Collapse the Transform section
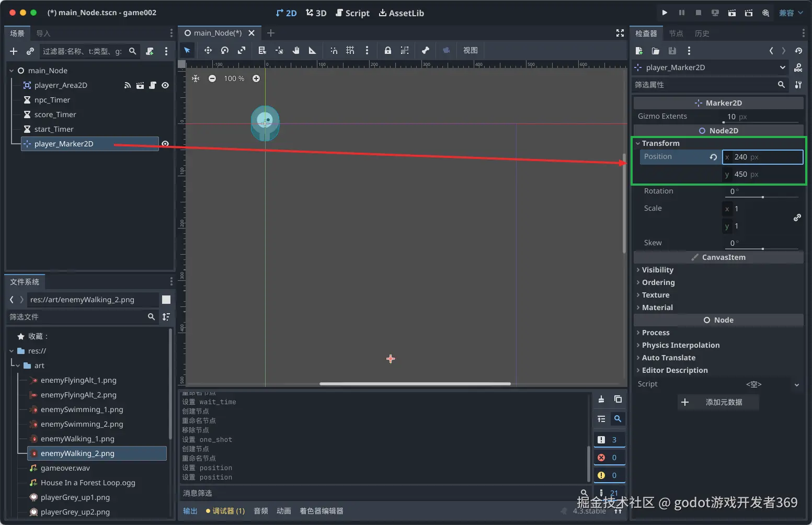Viewport: 812px width, 525px height. (x=660, y=143)
